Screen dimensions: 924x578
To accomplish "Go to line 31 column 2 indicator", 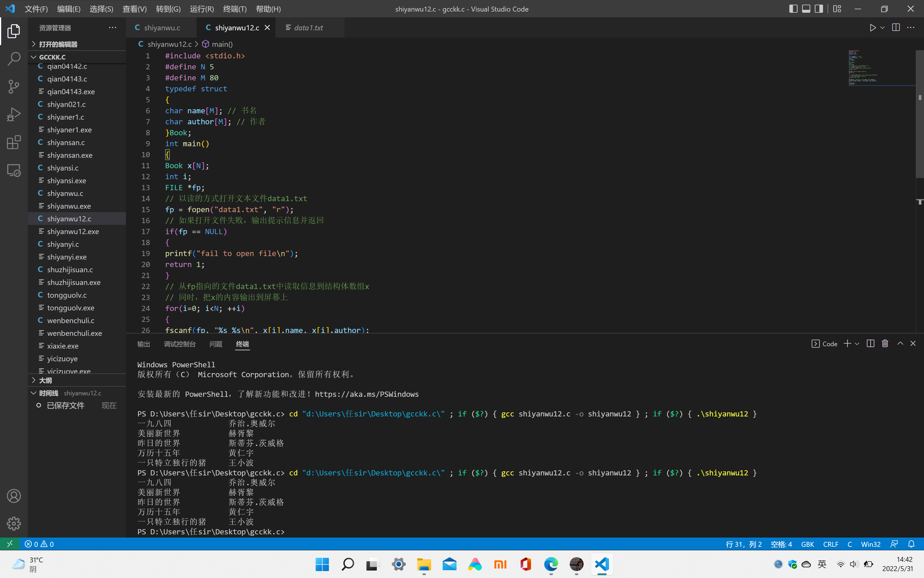I will click(744, 544).
